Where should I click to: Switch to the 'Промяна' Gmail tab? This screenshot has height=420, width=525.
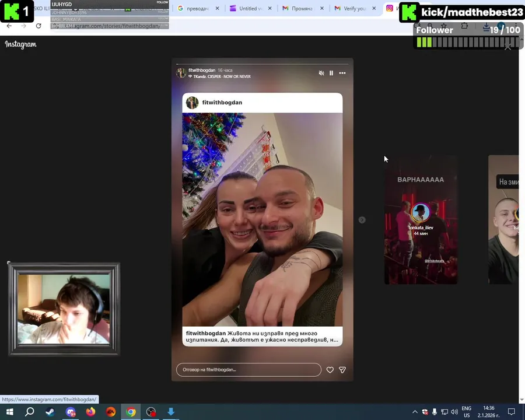[302, 8]
